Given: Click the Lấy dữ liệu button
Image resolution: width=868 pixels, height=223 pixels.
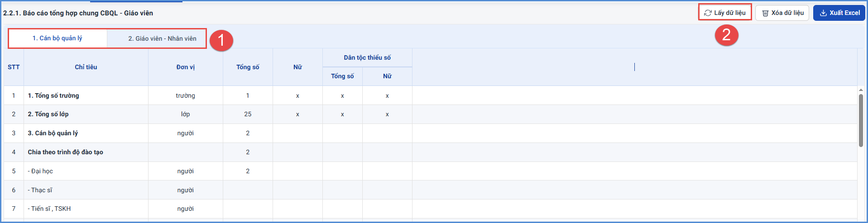Looking at the screenshot, I should [725, 13].
